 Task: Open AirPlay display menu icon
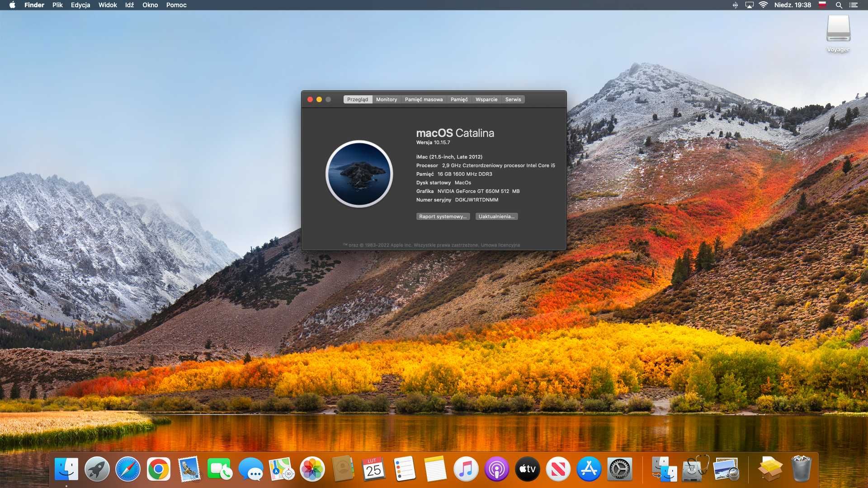click(749, 5)
